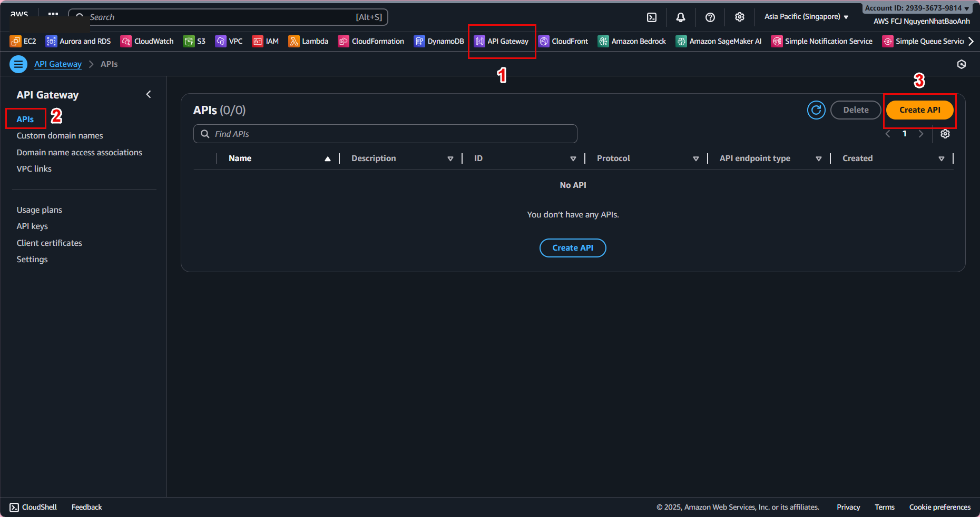Open the notifications bell
This screenshot has height=517, width=980.
681,17
